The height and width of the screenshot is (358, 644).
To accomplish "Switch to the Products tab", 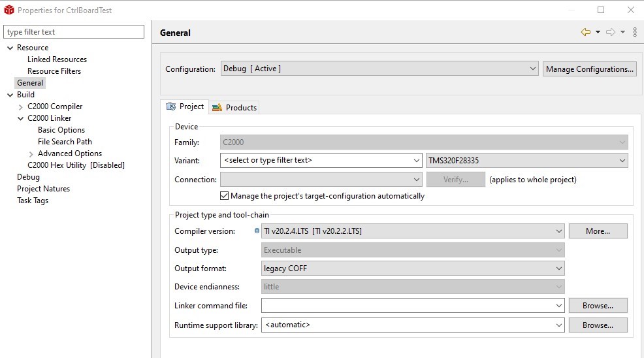I will 234,107.
